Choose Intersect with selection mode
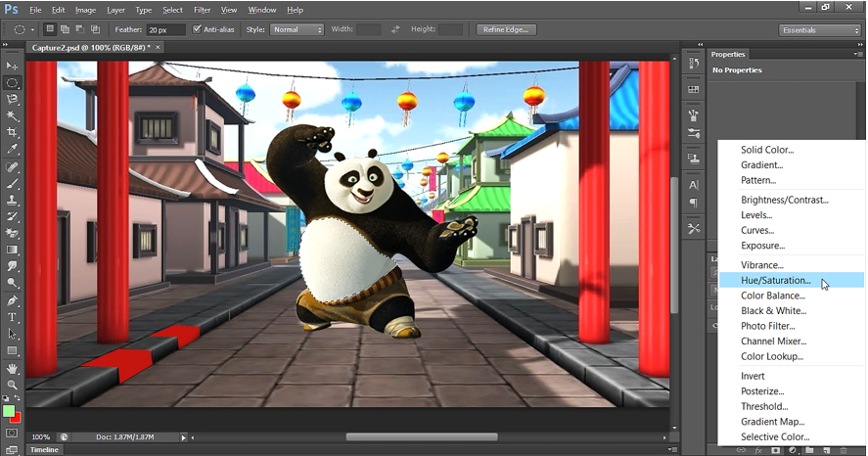The image size is (868, 456). pyautogui.click(x=95, y=29)
